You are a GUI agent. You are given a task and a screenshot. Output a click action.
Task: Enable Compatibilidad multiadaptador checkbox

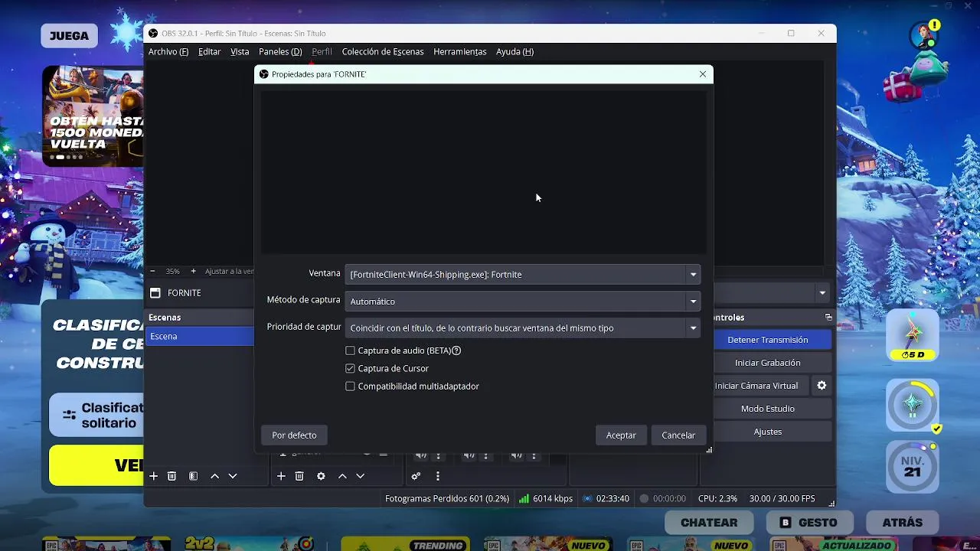[350, 386]
